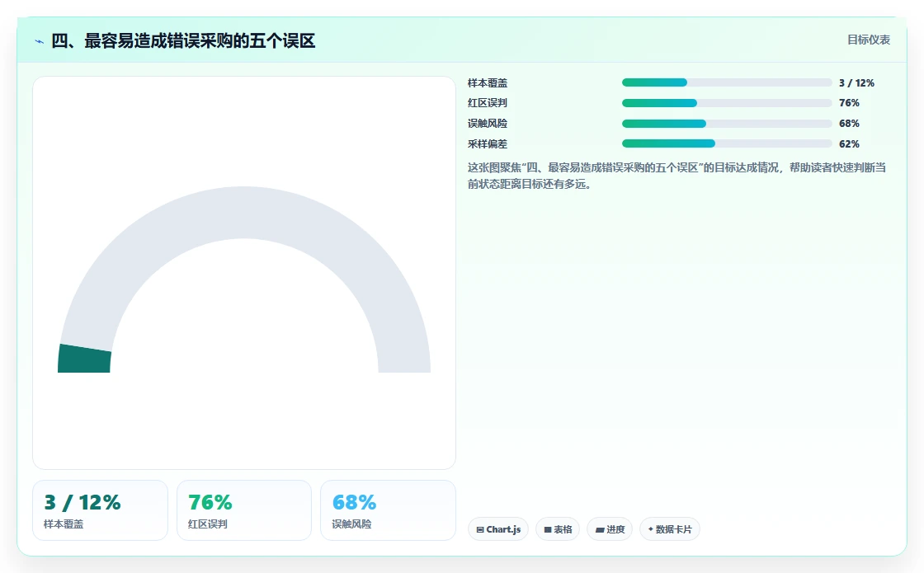
Task: Select the 68% 误触风险 data card
Action: (x=388, y=510)
